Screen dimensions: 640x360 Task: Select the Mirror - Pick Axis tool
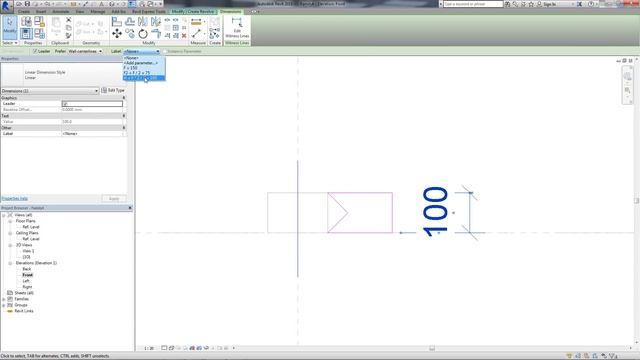click(143, 22)
